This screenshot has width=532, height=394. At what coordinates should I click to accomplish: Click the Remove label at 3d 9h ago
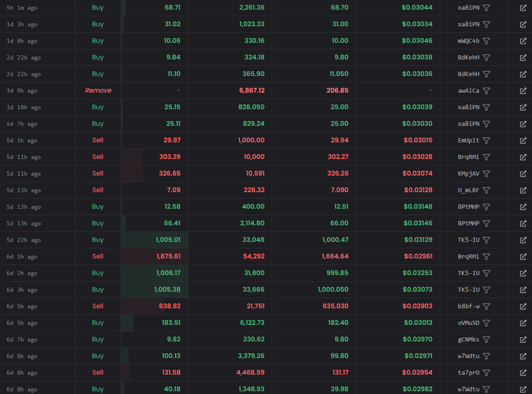pyautogui.click(x=98, y=91)
